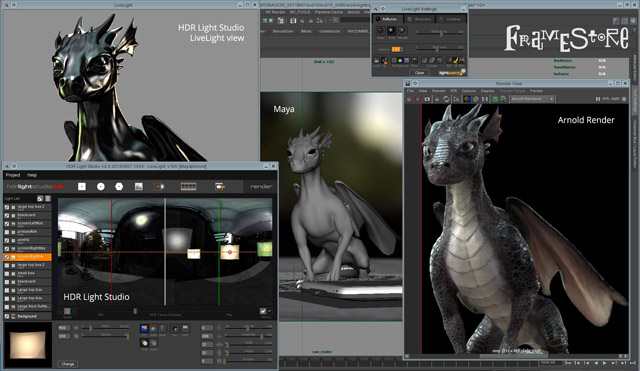This screenshot has width=640, height=371.
Task: Add a picture light in HDR Light Studio
Action: point(139,187)
